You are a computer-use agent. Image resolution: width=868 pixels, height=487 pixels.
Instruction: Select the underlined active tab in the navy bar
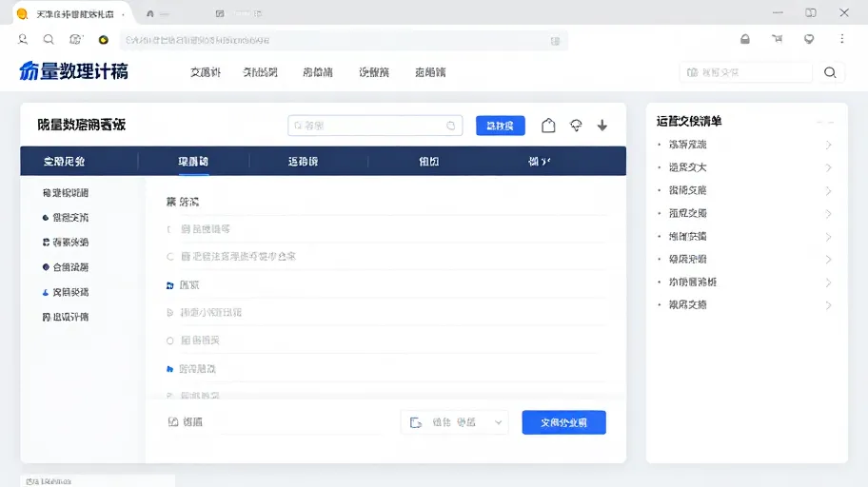[x=193, y=162]
